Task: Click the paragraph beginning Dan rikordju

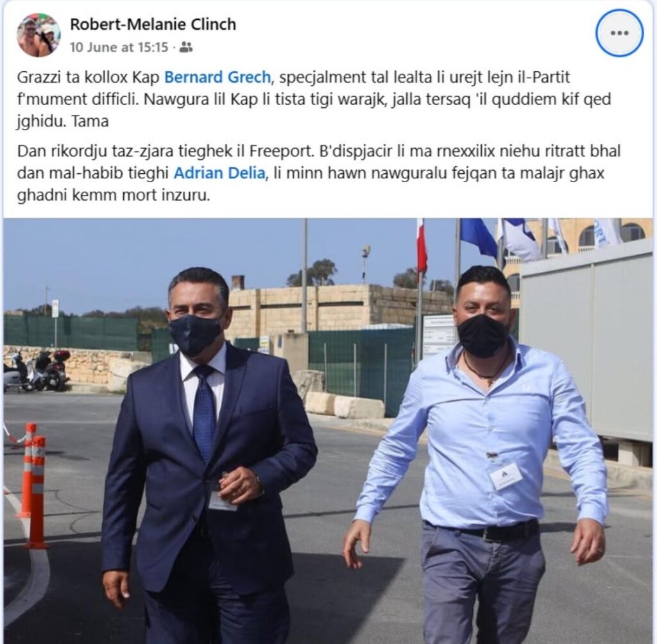Action: [x=318, y=173]
